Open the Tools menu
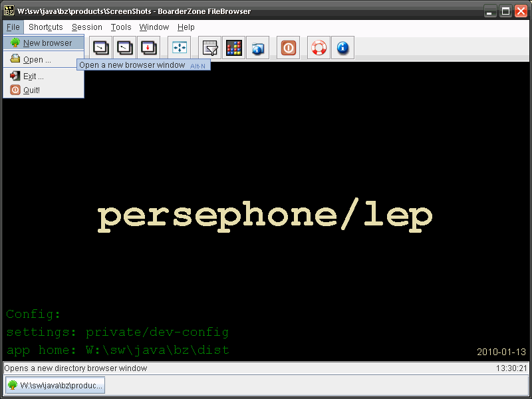Screen dimensions: 532x399 coord(121,27)
